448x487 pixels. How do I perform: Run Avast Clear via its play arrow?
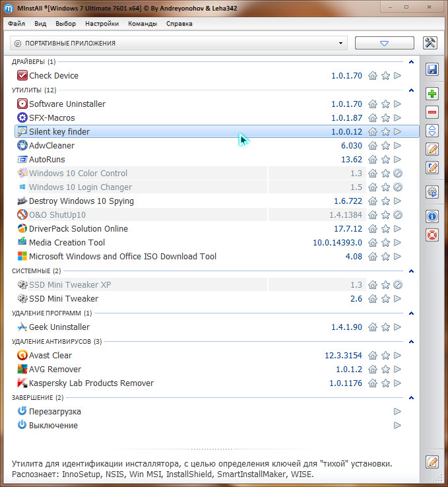(397, 355)
